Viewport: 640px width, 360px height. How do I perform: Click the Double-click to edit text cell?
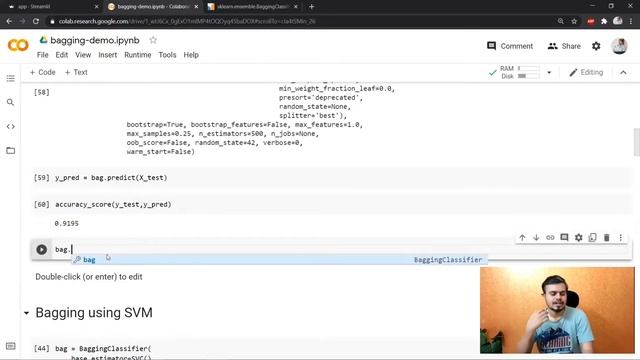(x=89, y=277)
